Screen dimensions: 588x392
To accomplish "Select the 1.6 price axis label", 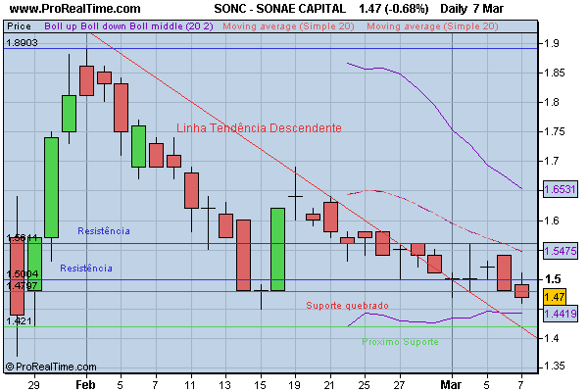I will [x=551, y=220].
